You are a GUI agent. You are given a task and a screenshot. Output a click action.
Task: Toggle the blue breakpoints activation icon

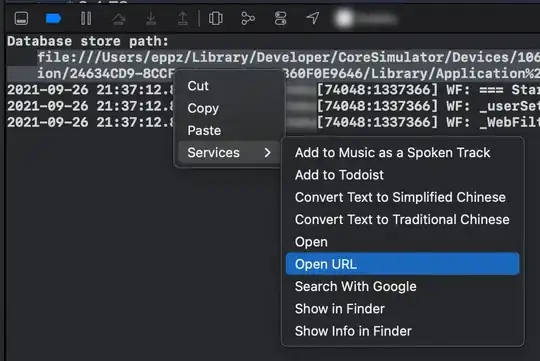53,18
